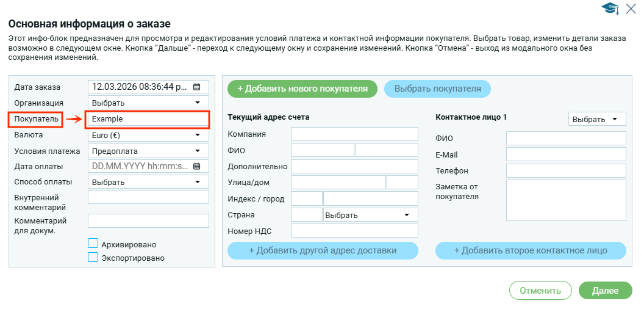The width and height of the screenshot is (644, 309).
Task: Expand the Организация dropdown
Action: coord(148,103)
